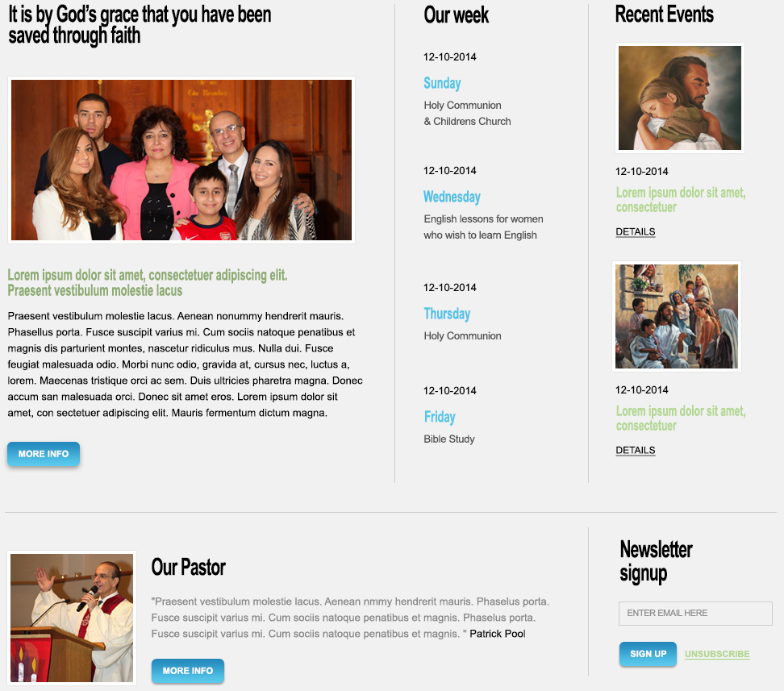784x691 pixels.
Task: Click the UNSUBSCRIBE link
Action: tap(717, 654)
